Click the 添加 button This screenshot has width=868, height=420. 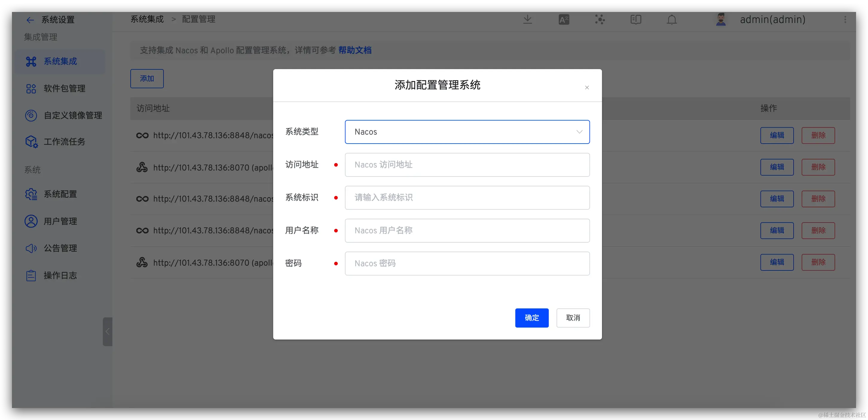[x=147, y=79]
